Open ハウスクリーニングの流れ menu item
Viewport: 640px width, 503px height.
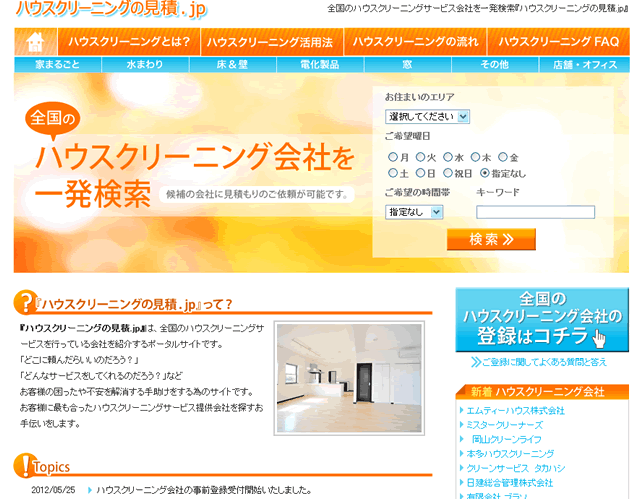click(416, 42)
